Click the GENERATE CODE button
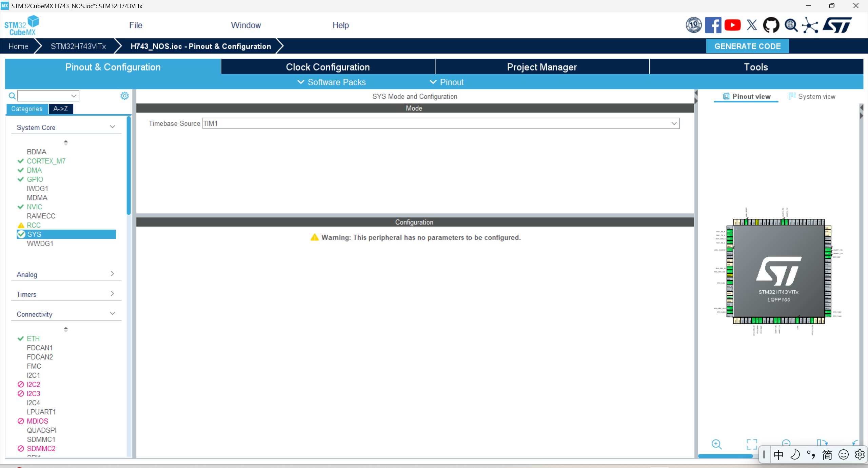Image resolution: width=868 pixels, height=468 pixels. (x=747, y=46)
